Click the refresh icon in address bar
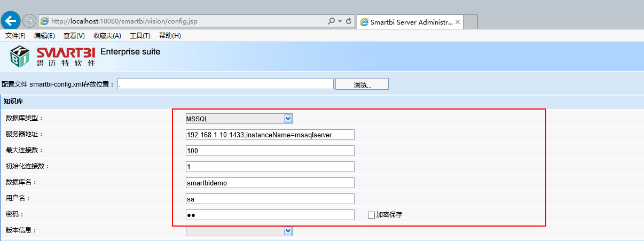644x241 pixels. coord(349,21)
